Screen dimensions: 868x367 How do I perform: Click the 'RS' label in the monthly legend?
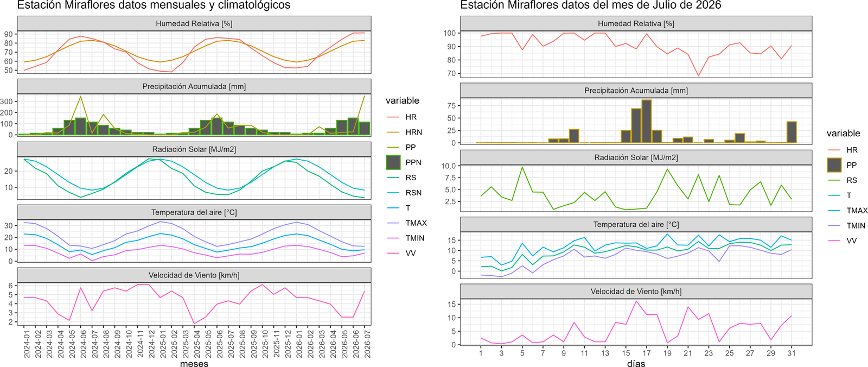click(x=411, y=178)
